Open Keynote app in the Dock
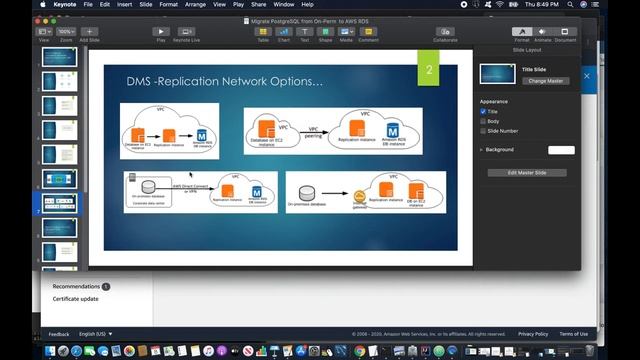The image size is (640, 360). pos(274,351)
